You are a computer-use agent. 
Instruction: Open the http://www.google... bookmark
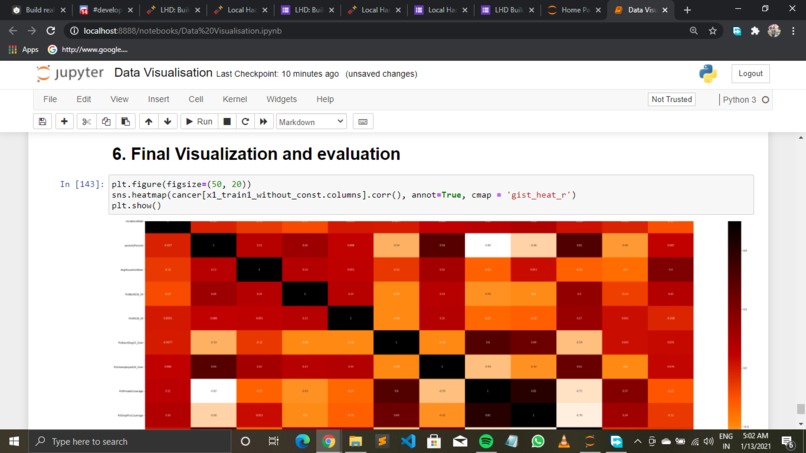coord(88,49)
